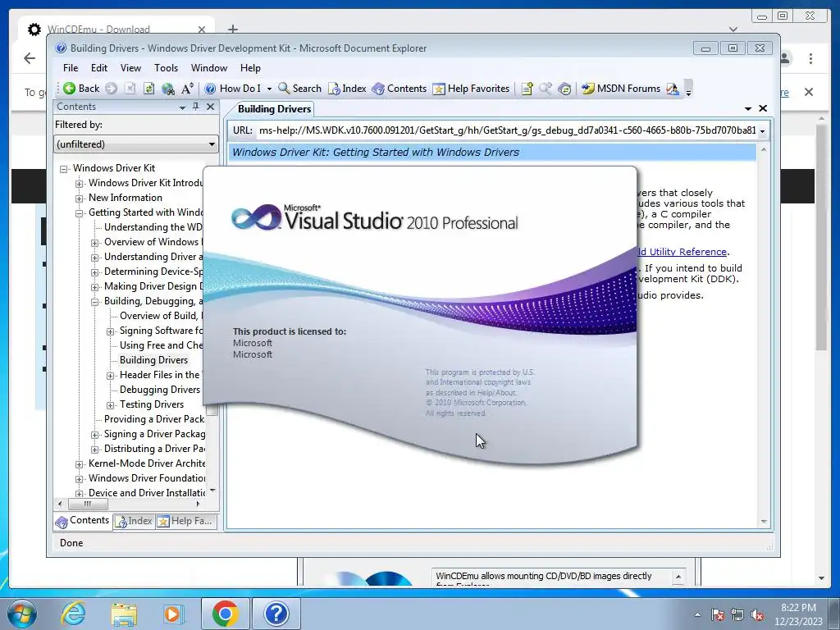Select Understanding the WDK tree item

[x=153, y=227]
